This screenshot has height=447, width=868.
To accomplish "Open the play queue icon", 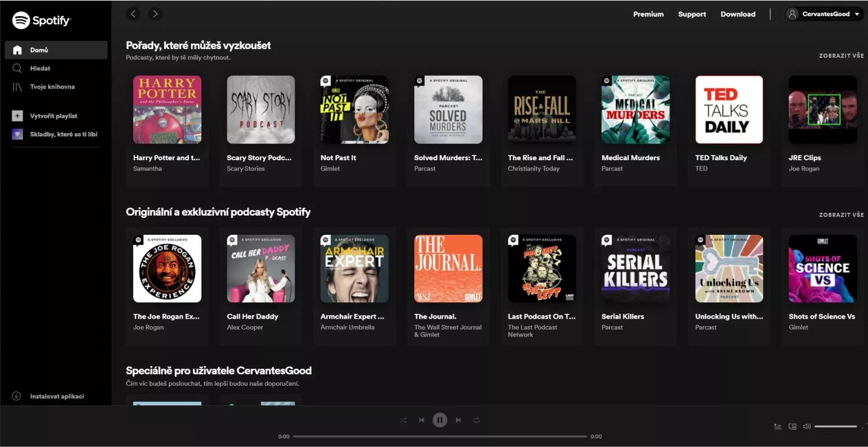I will click(x=778, y=427).
